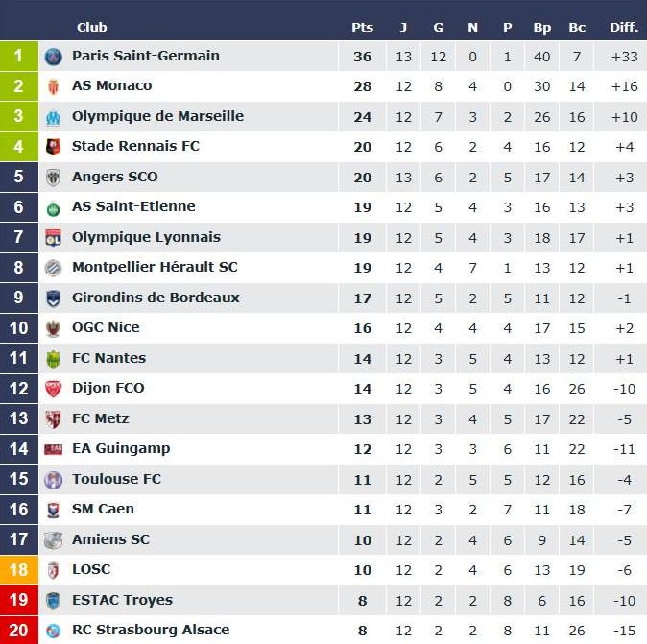Click the Girondins de Bordeaux logo
This screenshot has width=647, height=644.
coord(54,298)
